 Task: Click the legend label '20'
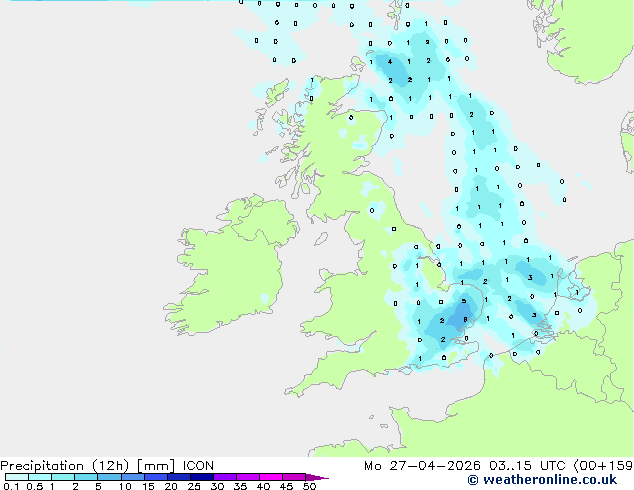171,486
